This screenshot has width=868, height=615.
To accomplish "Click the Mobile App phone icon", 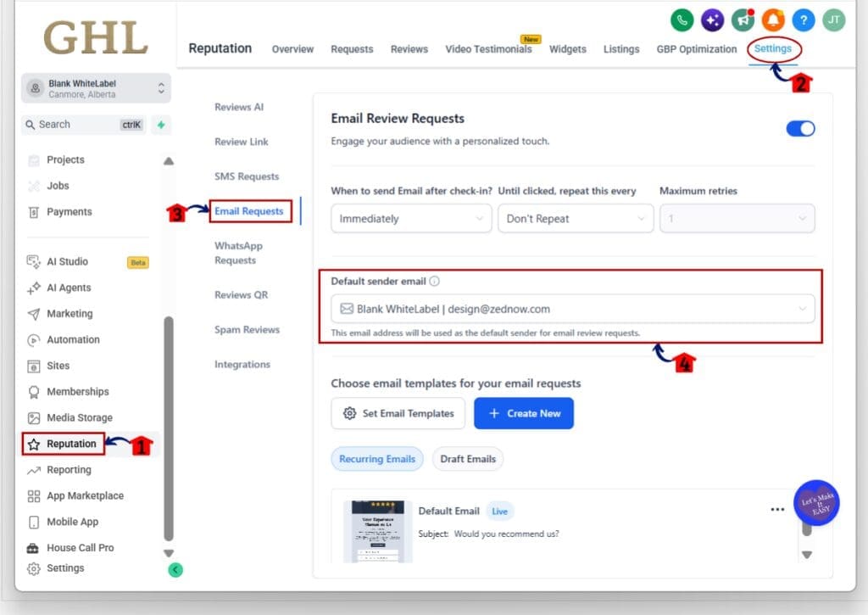I will [x=34, y=522].
